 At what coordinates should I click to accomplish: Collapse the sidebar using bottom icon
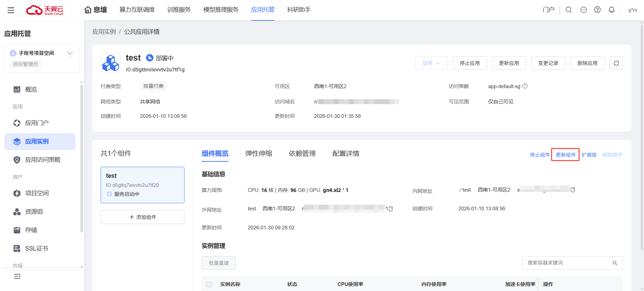17,276
